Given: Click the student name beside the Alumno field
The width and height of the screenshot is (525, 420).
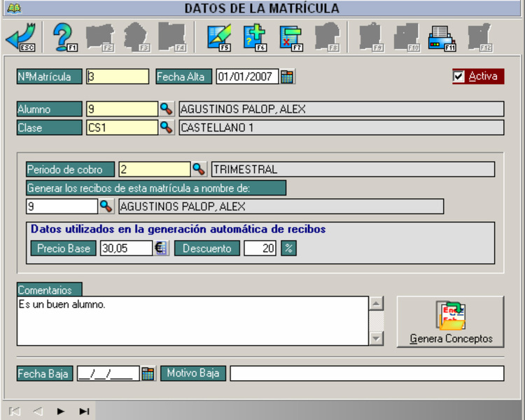Looking at the screenshot, I should [x=243, y=109].
